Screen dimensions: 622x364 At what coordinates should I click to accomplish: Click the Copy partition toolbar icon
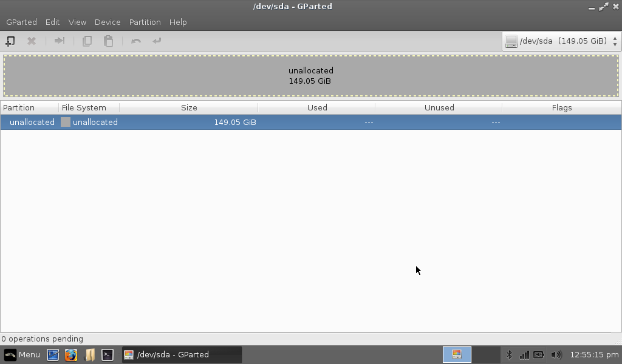click(x=87, y=41)
